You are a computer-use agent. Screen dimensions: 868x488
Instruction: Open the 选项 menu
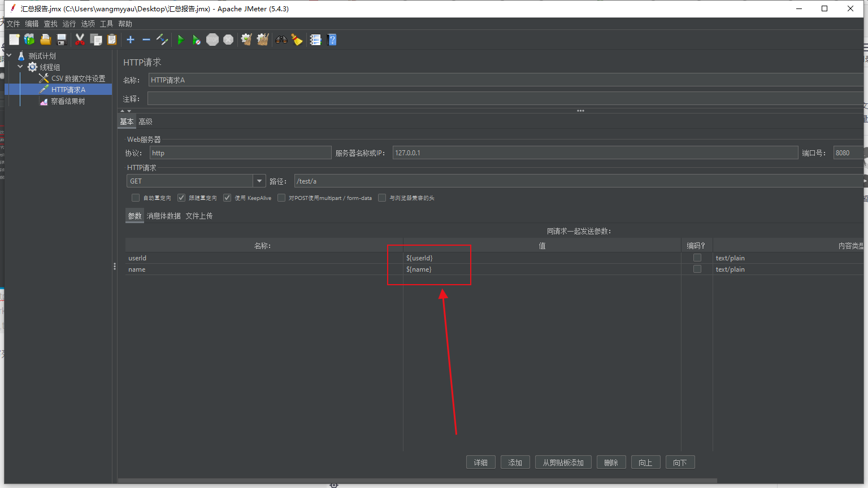88,24
